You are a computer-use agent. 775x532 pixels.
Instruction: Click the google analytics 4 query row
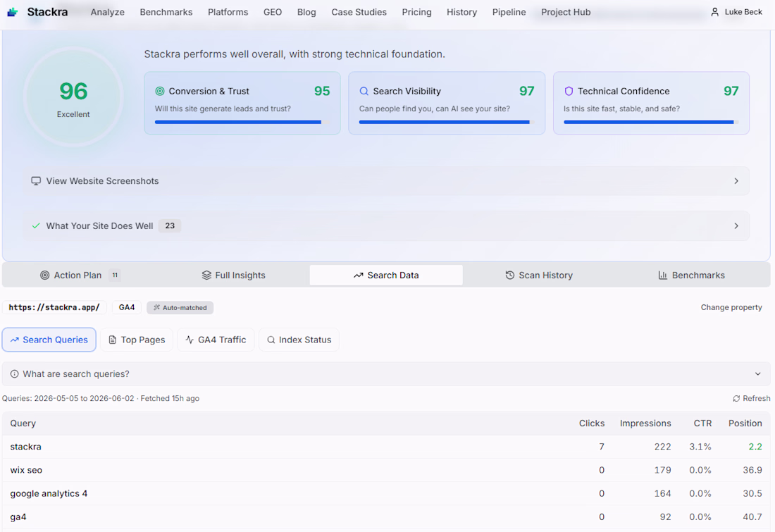[386, 493]
